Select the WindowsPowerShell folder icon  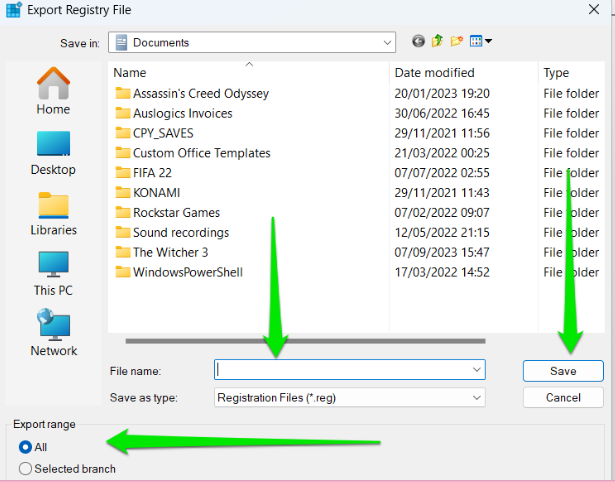click(x=123, y=272)
